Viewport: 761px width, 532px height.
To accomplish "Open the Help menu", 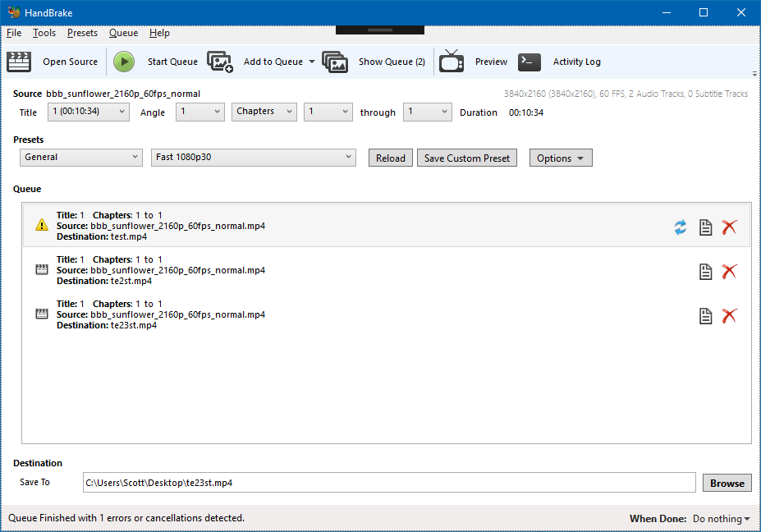I will 159,33.
